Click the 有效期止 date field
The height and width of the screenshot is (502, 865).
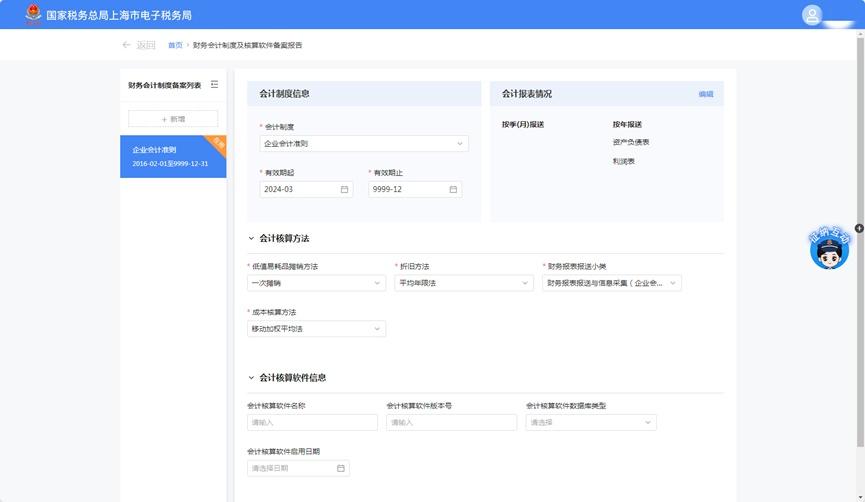[x=415, y=189]
